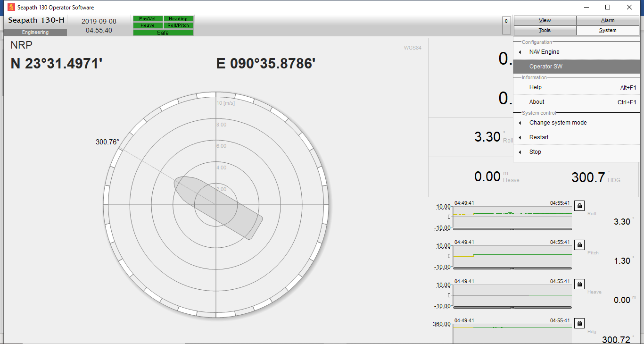Open the View menu button
This screenshot has width=644, height=344.
coord(545,21)
